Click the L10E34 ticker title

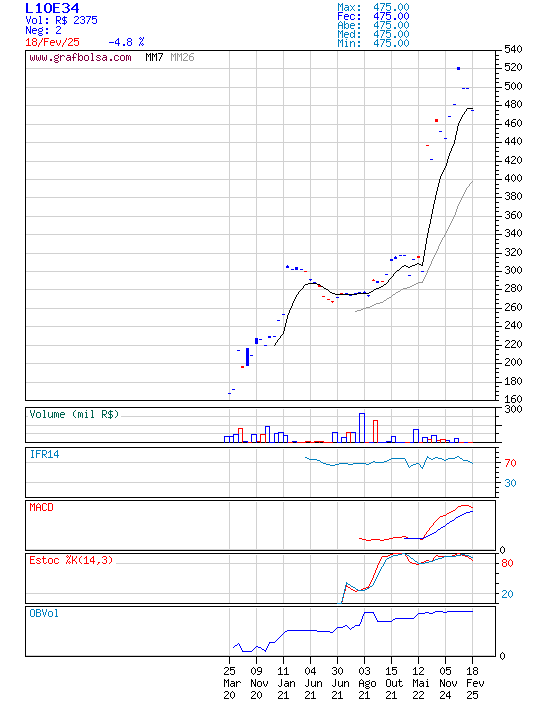(x=52, y=8)
